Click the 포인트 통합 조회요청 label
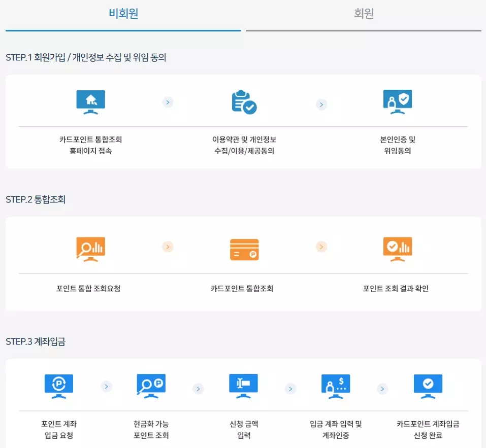This screenshot has width=486, height=448. [88, 289]
